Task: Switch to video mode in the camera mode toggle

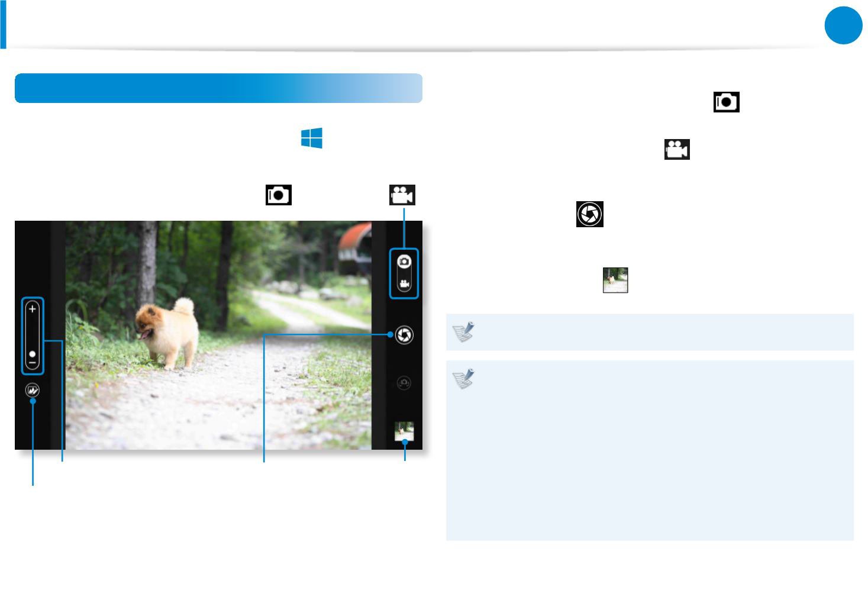Action: [404, 284]
